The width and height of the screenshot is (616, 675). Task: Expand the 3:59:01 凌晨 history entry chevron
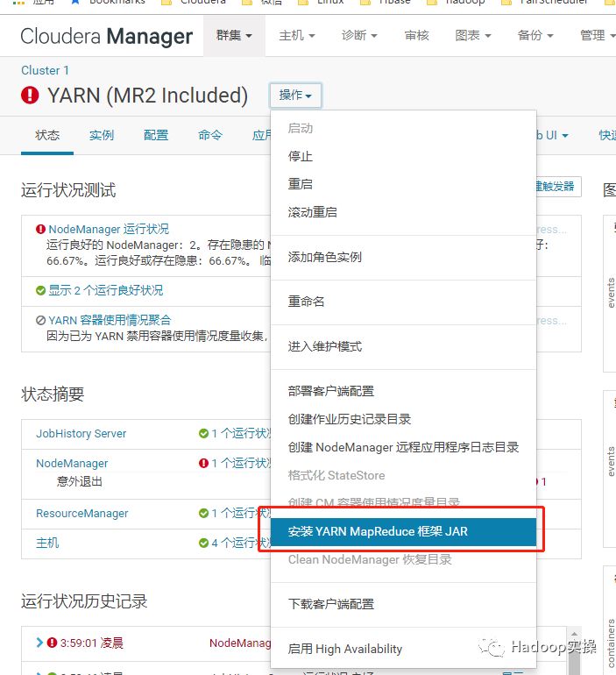[x=39, y=643]
